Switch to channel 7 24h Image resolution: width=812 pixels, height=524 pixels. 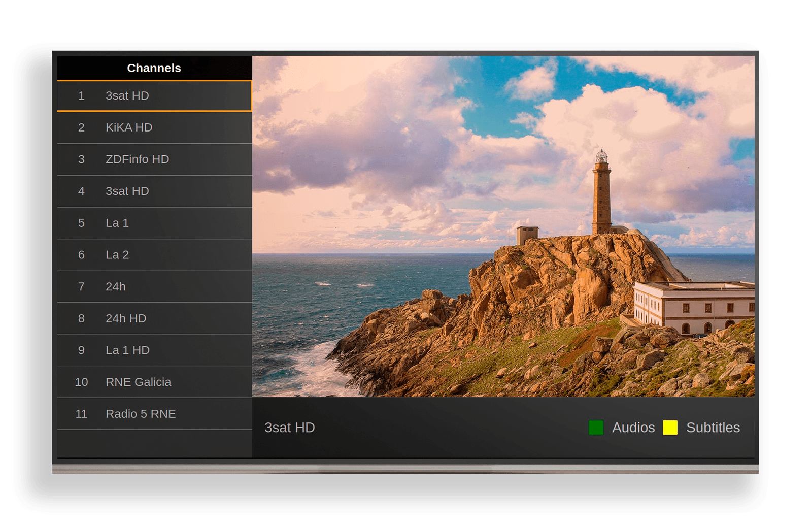coord(154,287)
